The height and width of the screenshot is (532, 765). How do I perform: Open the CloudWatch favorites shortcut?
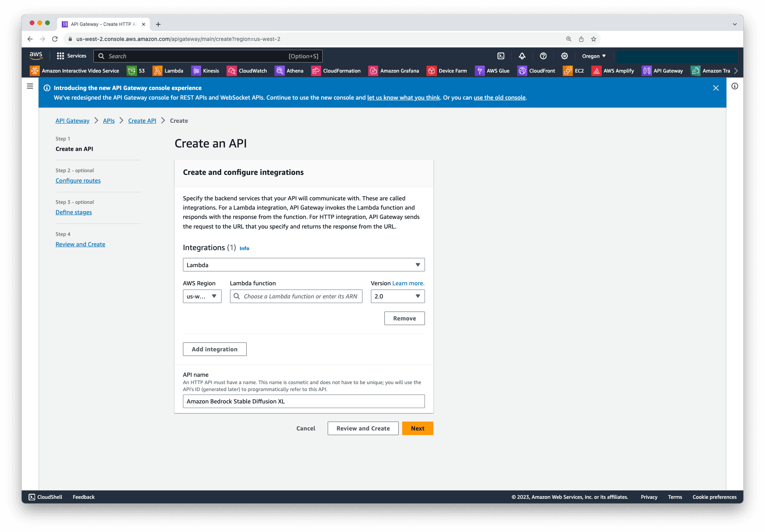[247, 71]
